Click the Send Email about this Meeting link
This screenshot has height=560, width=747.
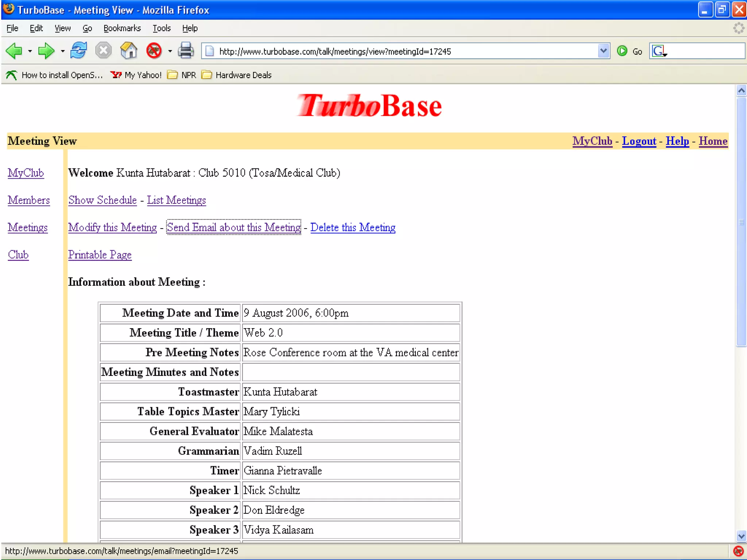click(233, 227)
